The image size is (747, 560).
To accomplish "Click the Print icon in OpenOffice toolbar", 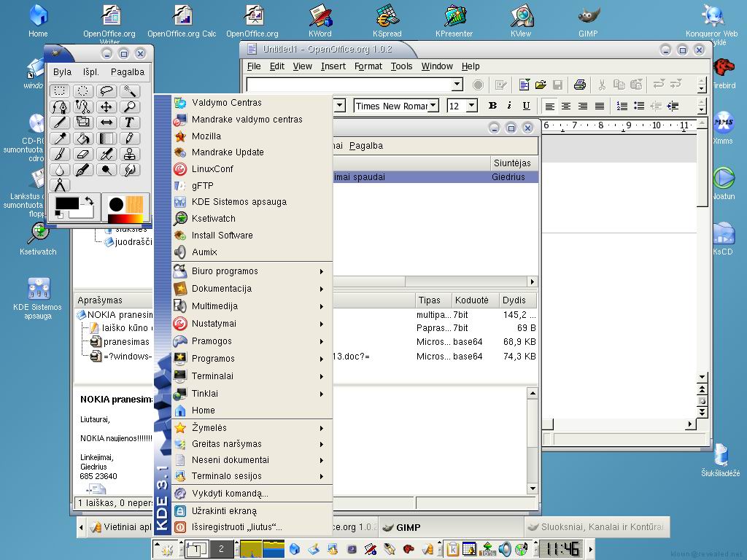I will pyautogui.click(x=579, y=85).
